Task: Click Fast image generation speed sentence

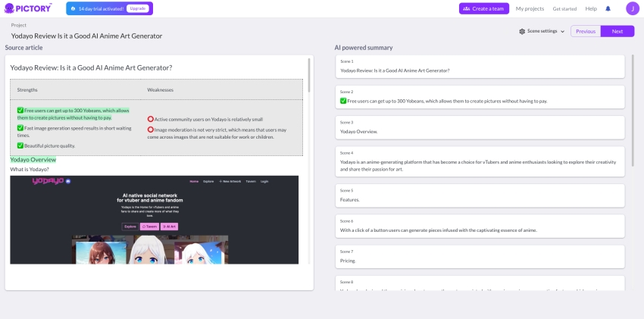Action: pos(74,131)
